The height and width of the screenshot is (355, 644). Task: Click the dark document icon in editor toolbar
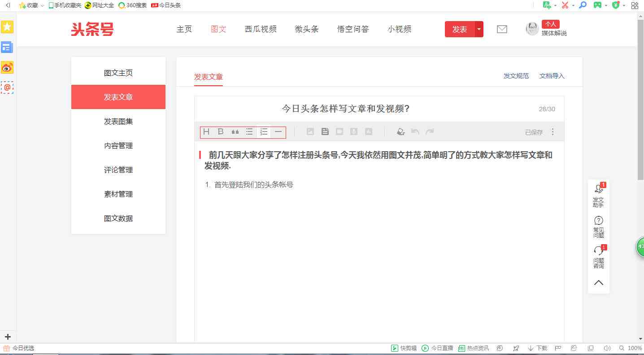(325, 131)
